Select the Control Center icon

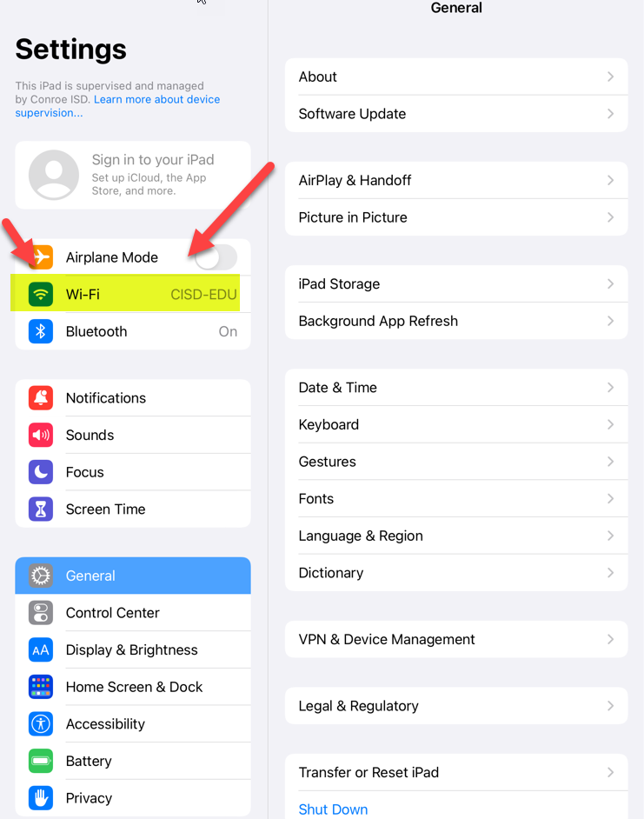click(41, 613)
